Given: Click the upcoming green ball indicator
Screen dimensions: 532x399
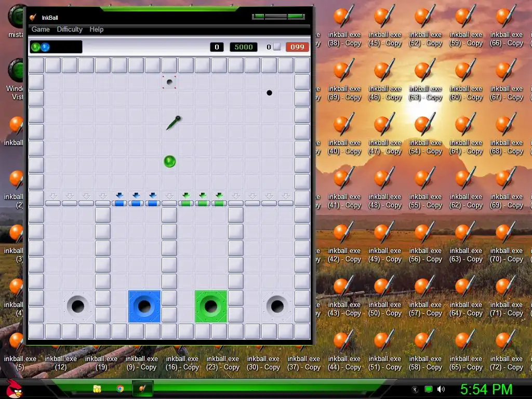Looking at the screenshot, I should point(35,47).
